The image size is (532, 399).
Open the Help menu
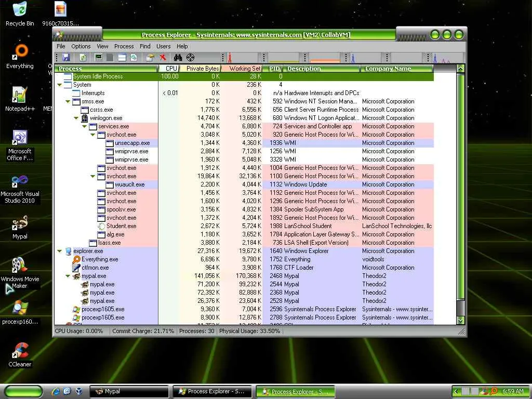pyautogui.click(x=182, y=46)
